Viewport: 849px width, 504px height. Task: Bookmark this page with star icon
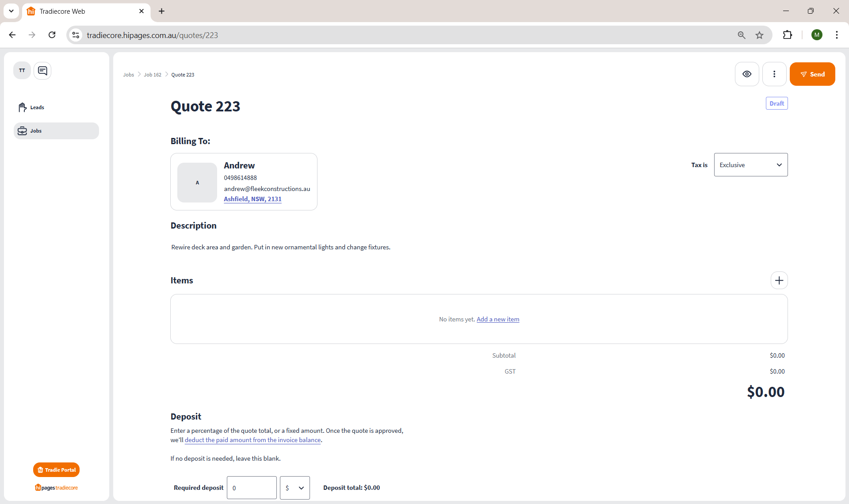click(x=760, y=35)
